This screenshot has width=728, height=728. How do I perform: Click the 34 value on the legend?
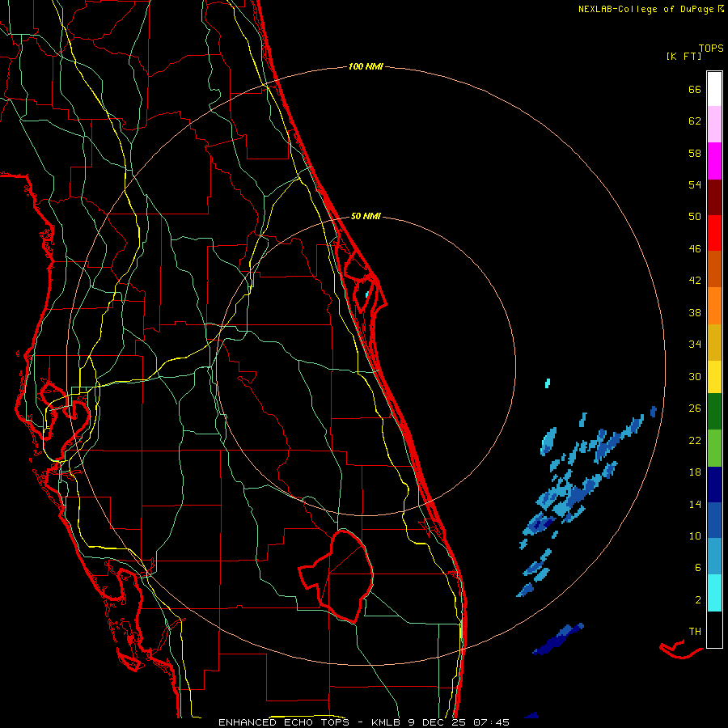click(x=695, y=345)
